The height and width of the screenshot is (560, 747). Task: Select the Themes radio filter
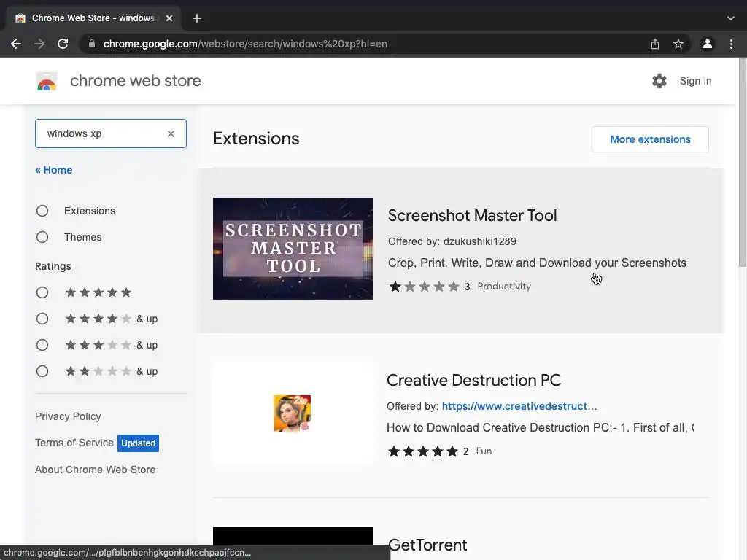click(42, 237)
